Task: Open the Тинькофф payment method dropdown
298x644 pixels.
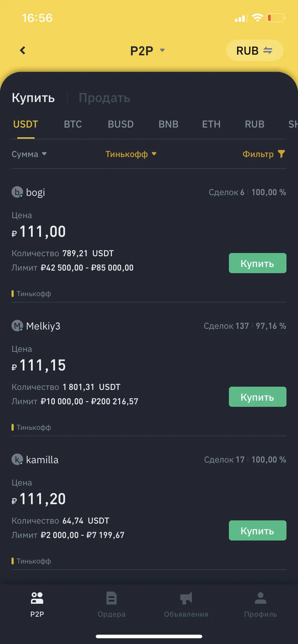Action: pos(131,154)
